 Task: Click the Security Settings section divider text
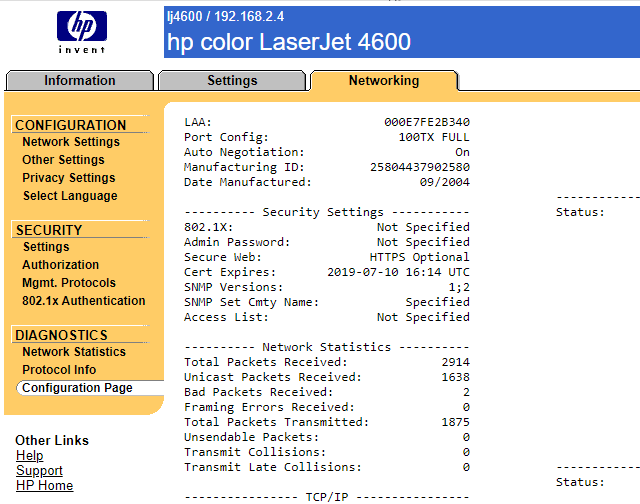(x=323, y=212)
